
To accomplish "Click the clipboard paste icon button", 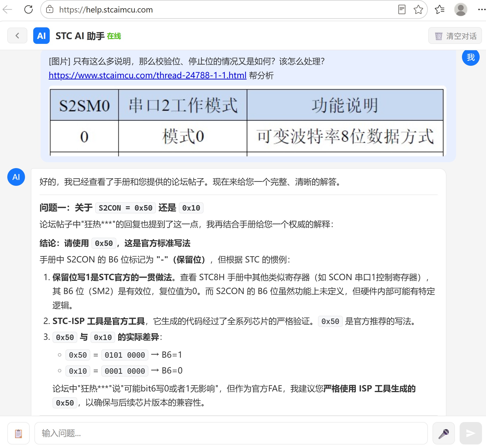I will (18, 433).
